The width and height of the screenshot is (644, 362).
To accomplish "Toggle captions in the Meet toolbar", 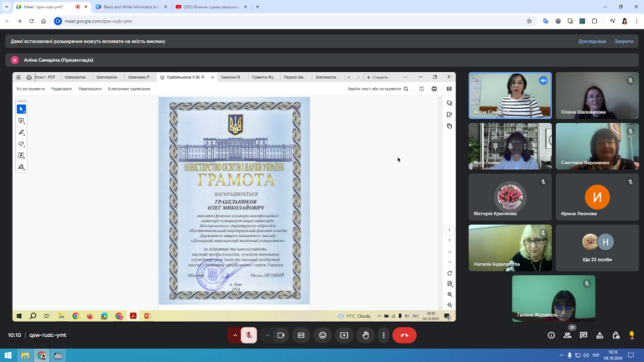I will coord(301,335).
